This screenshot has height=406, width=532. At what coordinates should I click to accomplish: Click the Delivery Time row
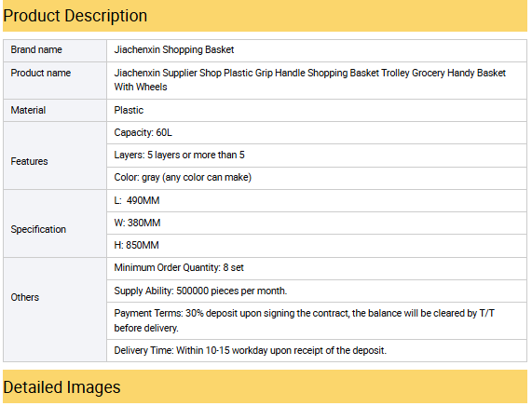(317, 350)
